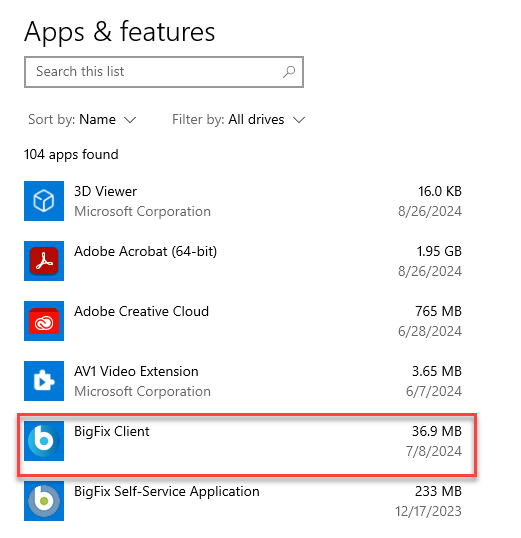Click the Apps & features heading
This screenshot has width=521, height=538.
(x=119, y=32)
